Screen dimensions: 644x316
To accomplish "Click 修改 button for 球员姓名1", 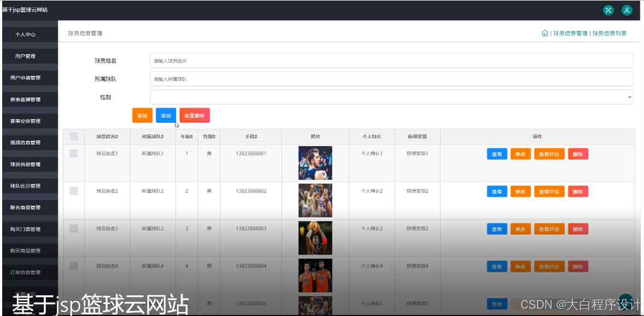I will [x=520, y=154].
